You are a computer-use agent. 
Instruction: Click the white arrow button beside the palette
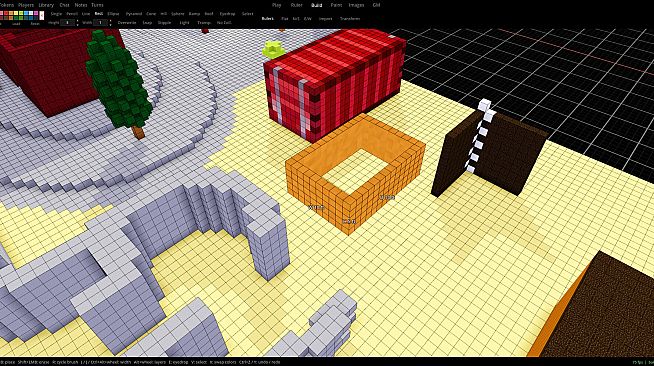tap(42, 15)
